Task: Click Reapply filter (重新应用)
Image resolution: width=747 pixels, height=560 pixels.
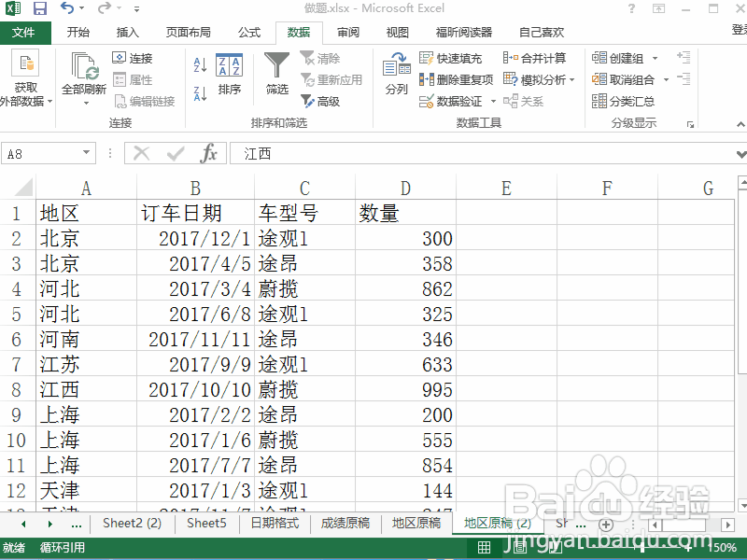Action: coord(331,79)
